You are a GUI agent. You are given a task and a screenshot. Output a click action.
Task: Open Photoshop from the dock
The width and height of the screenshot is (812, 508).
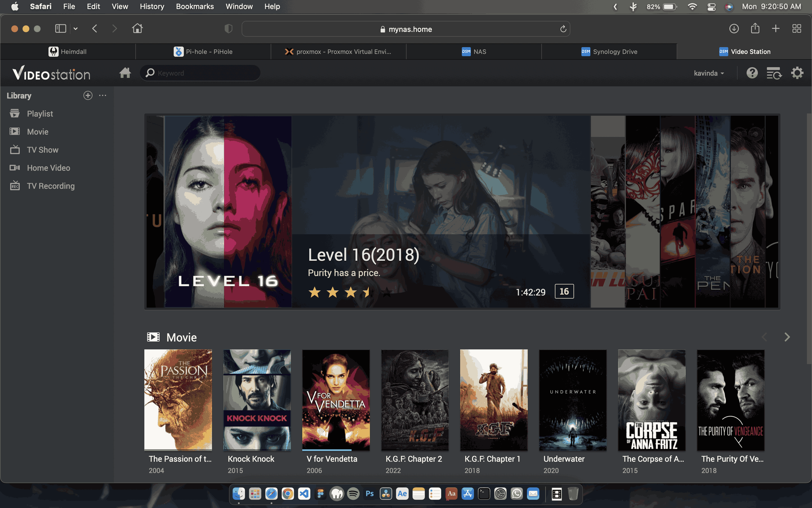[x=369, y=494]
